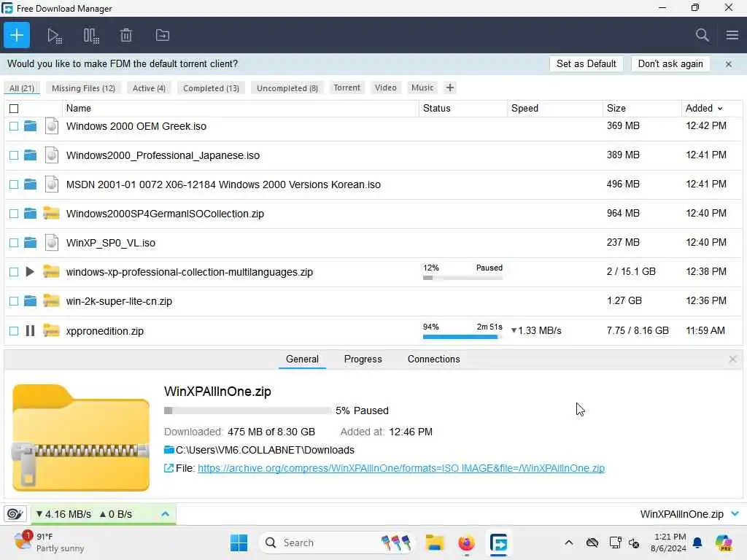Resume windows-xp-professional-collection download with play icon
The height and width of the screenshot is (560, 747).
tap(29, 272)
